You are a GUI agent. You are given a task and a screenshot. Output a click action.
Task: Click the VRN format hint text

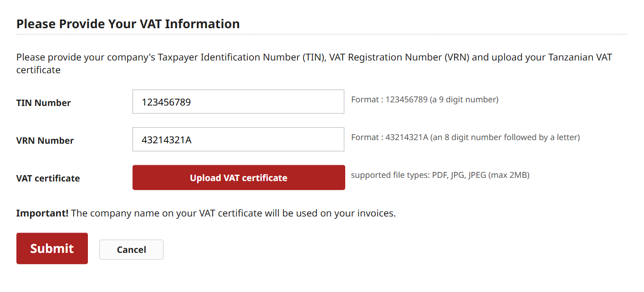tap(465, 137)
